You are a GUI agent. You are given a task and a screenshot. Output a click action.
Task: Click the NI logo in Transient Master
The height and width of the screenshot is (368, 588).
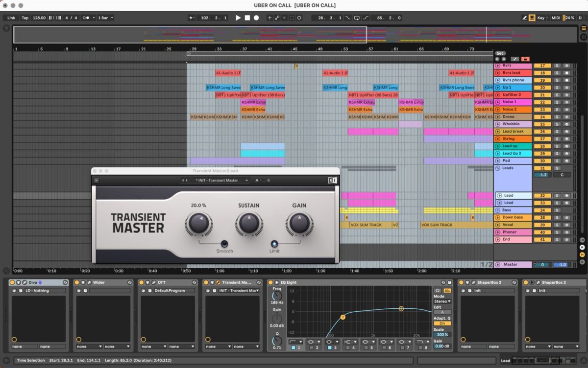[332, 180]
